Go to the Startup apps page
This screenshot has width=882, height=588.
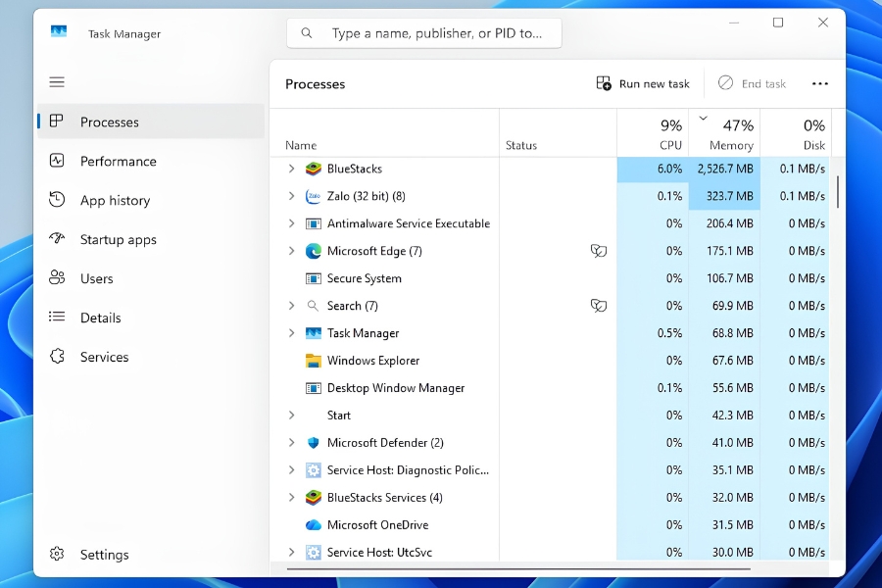[x=151, y=239]
